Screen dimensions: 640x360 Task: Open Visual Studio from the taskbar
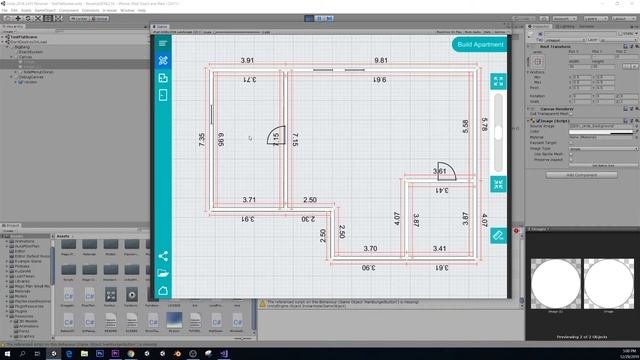[224, 353]
